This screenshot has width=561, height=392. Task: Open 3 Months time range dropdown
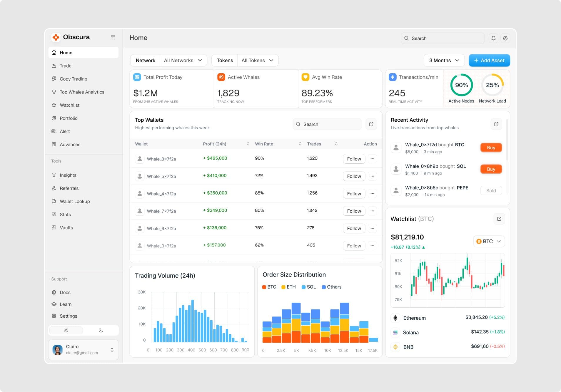[x=444, y=61]
